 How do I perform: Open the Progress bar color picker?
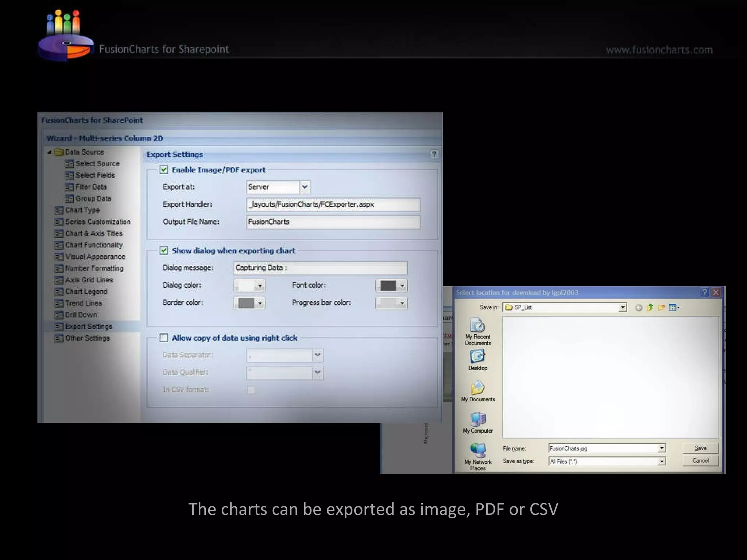[391, 303]
